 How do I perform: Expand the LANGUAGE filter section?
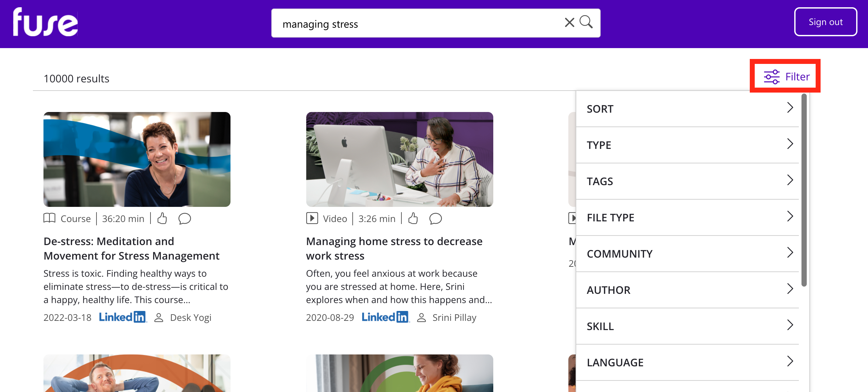[688, 362]
